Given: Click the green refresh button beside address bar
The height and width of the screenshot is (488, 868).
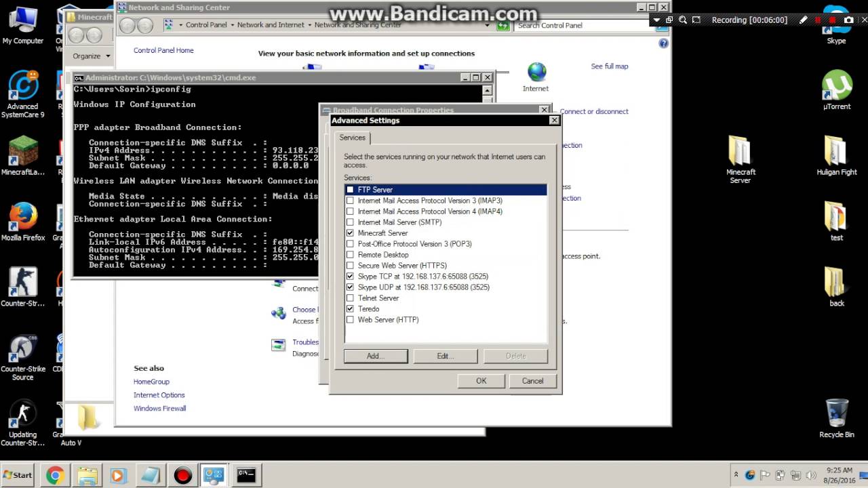Looking at the screenshot, I should click(x=502, y=26).
